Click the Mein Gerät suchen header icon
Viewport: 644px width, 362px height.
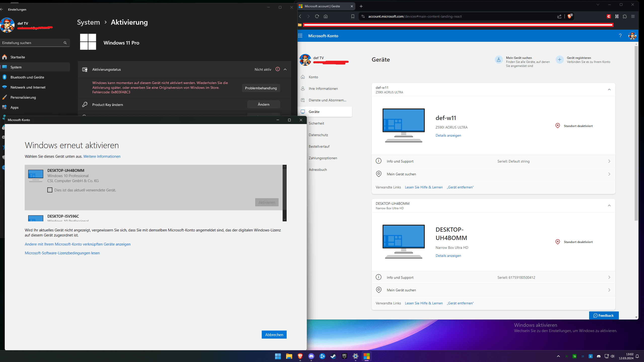click(x=499, y=60)
